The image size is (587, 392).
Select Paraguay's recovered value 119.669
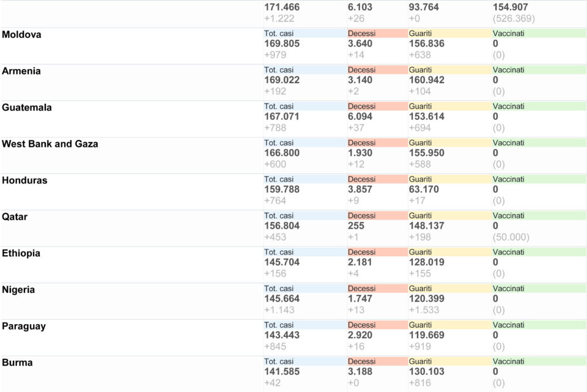[x=426, y=335]
